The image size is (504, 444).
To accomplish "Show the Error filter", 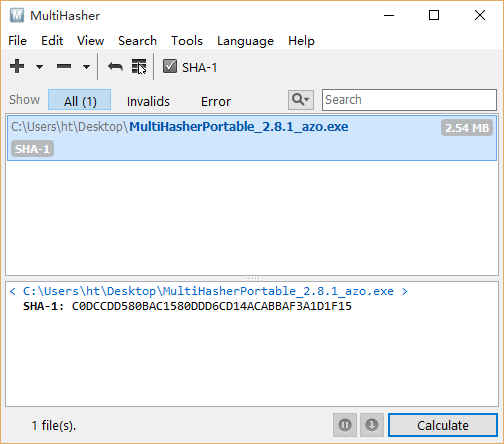I will click(x=216, y=101).
